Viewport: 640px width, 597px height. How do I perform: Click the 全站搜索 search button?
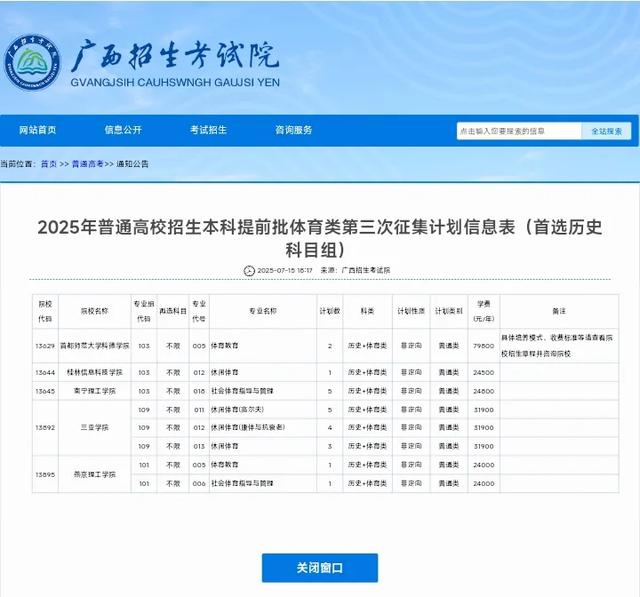tap(607, 131)
